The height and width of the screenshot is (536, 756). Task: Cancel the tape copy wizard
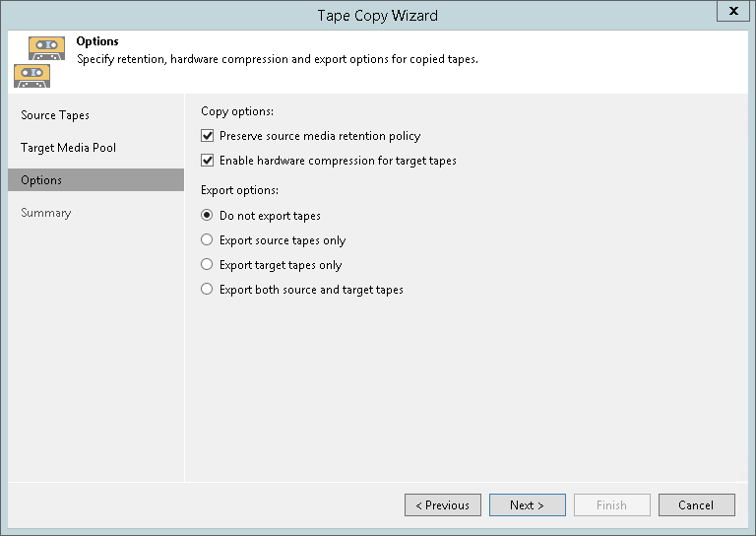pos(697,505)
